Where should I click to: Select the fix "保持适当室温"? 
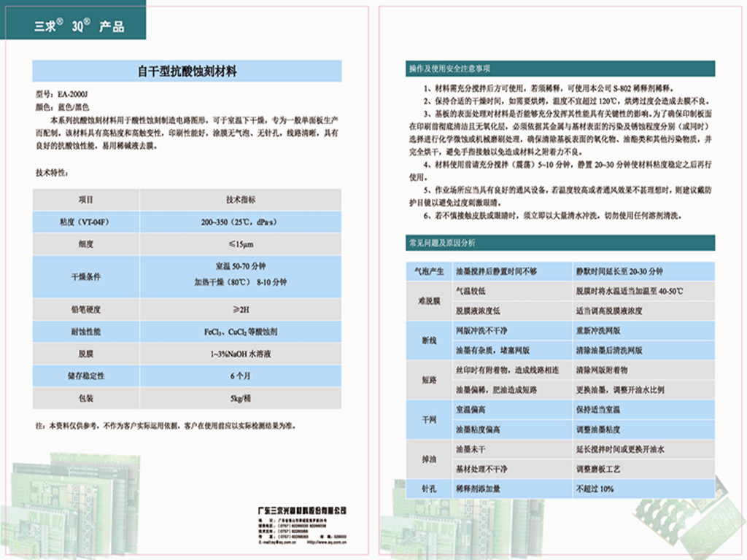click(x=598, y=410)
